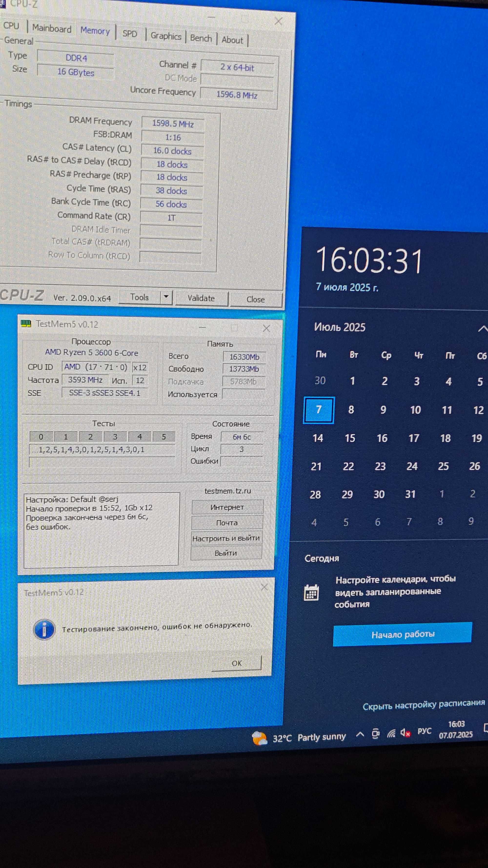Switch the РУС input language indicator
Screen dimensions: 488x868
424,731
